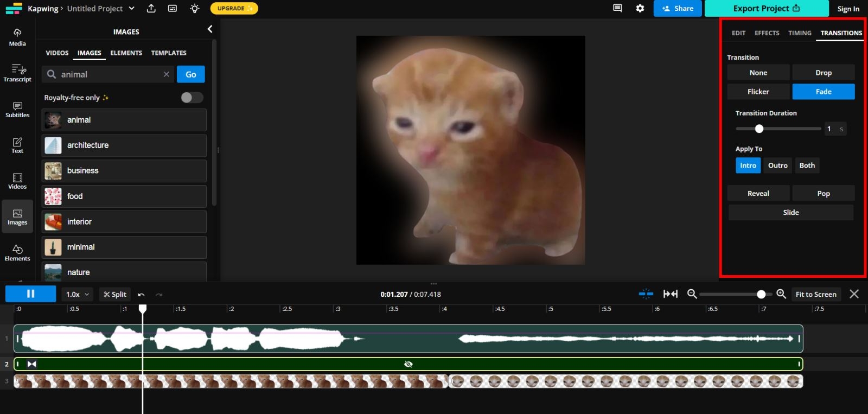Click the Kapwing logo

point(14,8)
